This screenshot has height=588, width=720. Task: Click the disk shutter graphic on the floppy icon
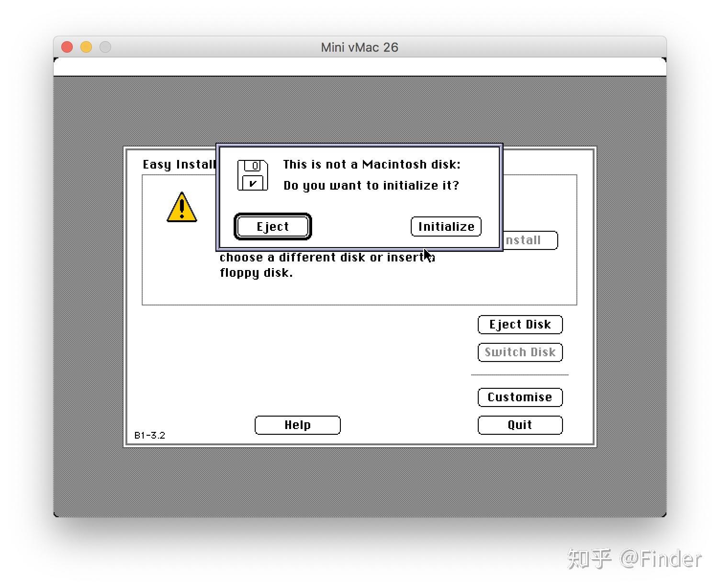coord(253,166)
